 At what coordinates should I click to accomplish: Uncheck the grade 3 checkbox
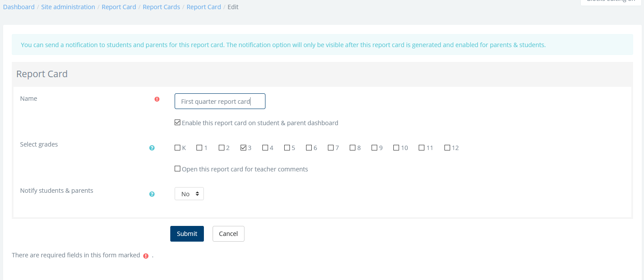[x=244, y=148]
